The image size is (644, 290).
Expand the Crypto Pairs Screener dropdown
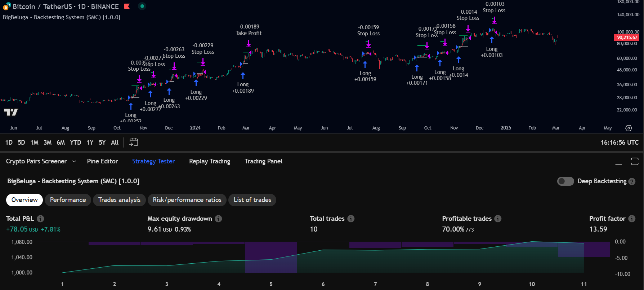(74, 161)
